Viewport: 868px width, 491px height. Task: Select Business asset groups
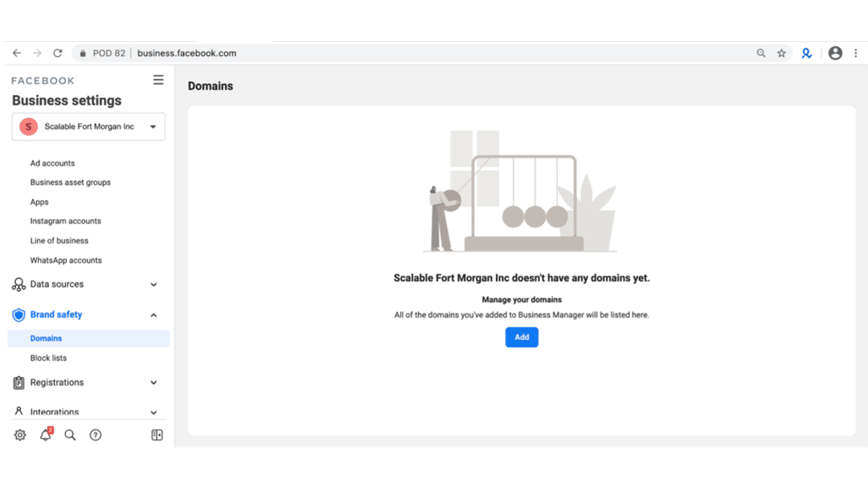[x=70, y=182]
